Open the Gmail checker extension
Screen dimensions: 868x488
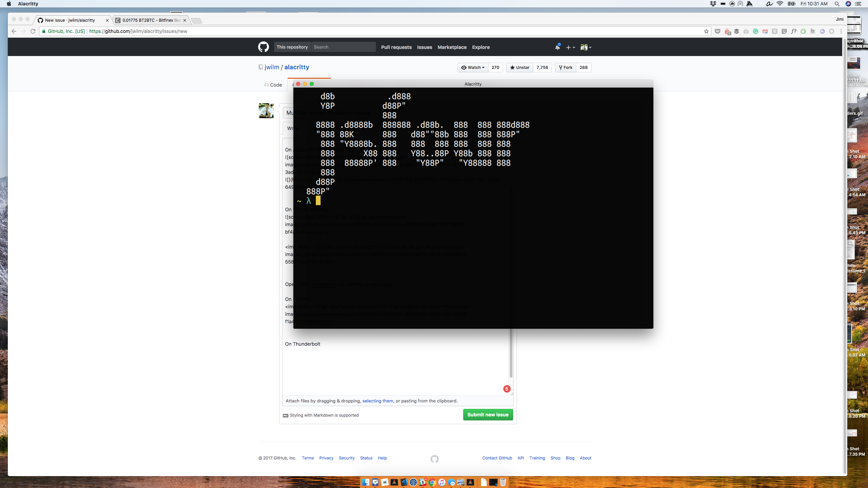(x=765, y=31)
